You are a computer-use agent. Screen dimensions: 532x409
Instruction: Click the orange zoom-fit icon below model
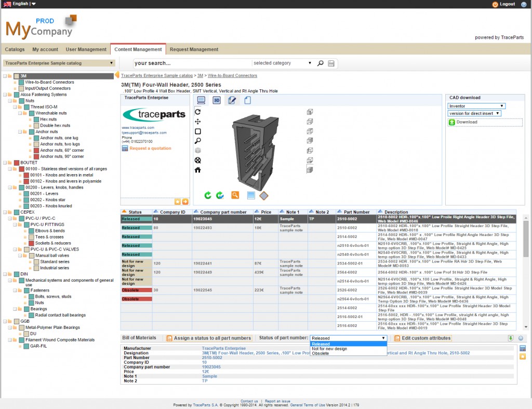pos(235,195)
